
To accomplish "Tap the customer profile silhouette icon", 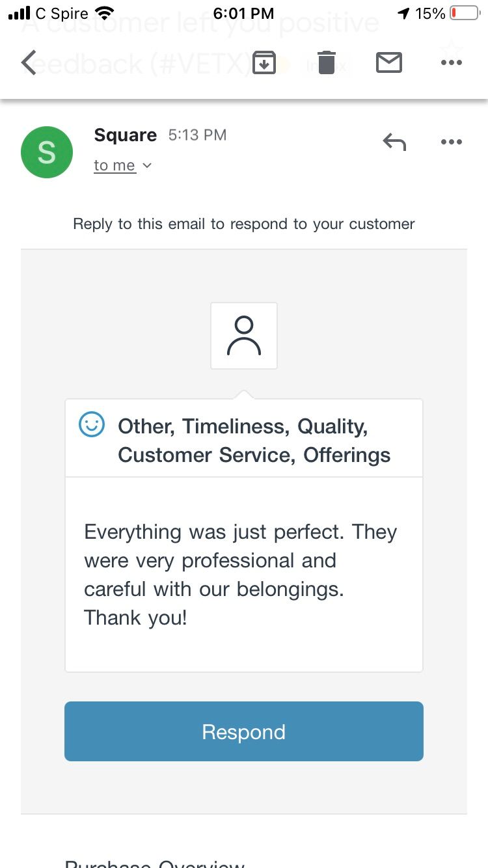I will (x=244, y=336).
